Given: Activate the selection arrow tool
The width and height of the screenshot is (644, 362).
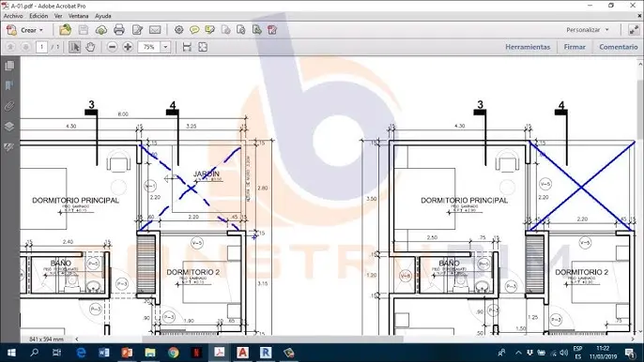Looking at the screenshot, I should (75, 47).
